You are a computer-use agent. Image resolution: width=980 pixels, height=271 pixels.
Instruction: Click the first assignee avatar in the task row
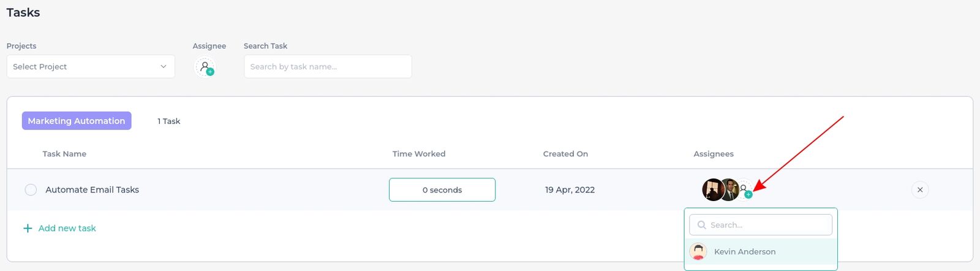712,190
